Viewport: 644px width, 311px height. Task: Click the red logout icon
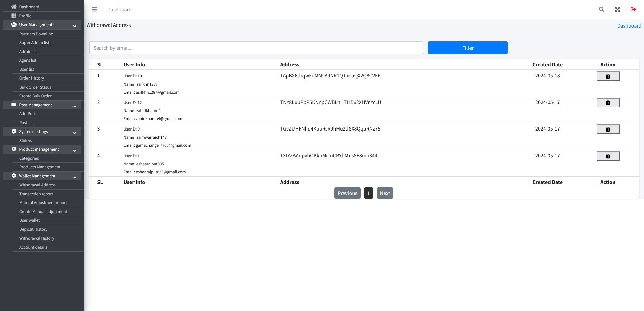pyautogui.click(x=633, y=9)
